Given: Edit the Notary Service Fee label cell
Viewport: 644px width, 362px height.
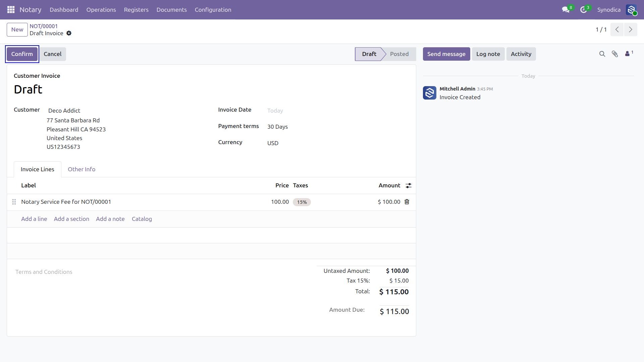Looking at the screenshot, I should (66, 202).
